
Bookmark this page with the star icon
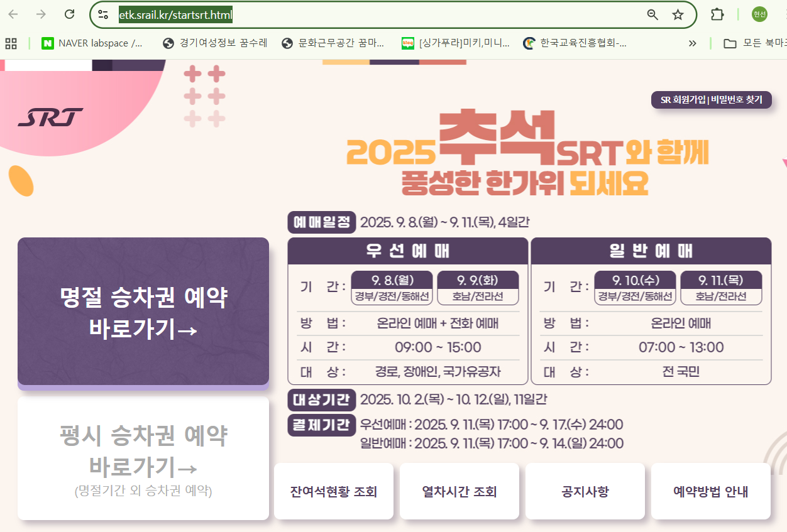pyautogui.click(x=678, y=14)
